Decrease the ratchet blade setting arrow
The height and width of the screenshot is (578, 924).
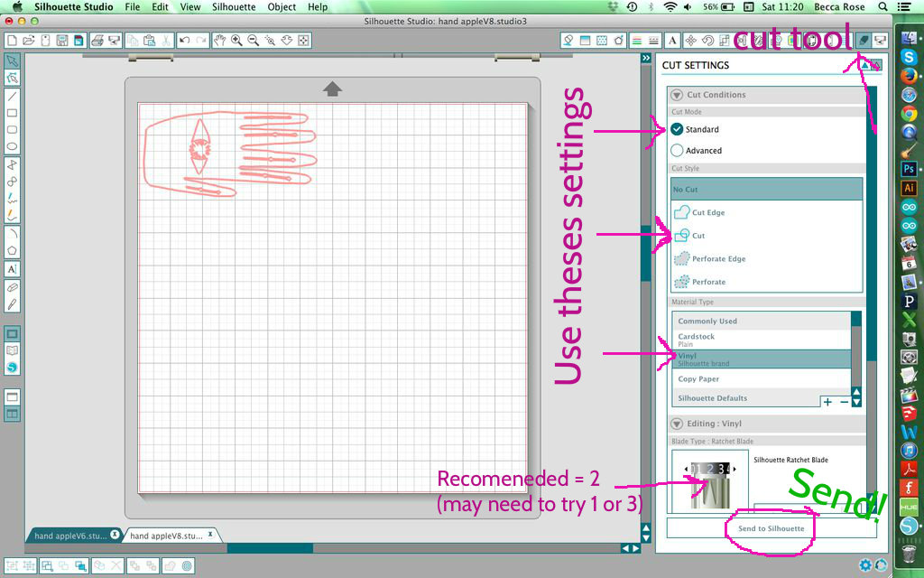click(x=686, y=469)
